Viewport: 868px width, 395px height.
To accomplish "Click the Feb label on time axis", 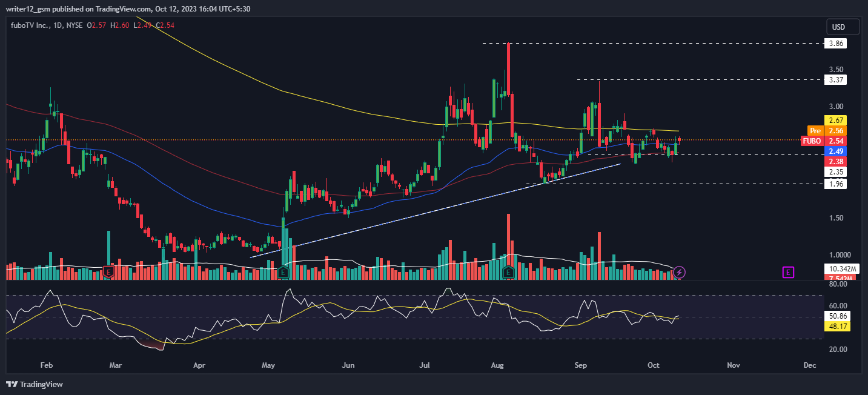I will point(47,365).
